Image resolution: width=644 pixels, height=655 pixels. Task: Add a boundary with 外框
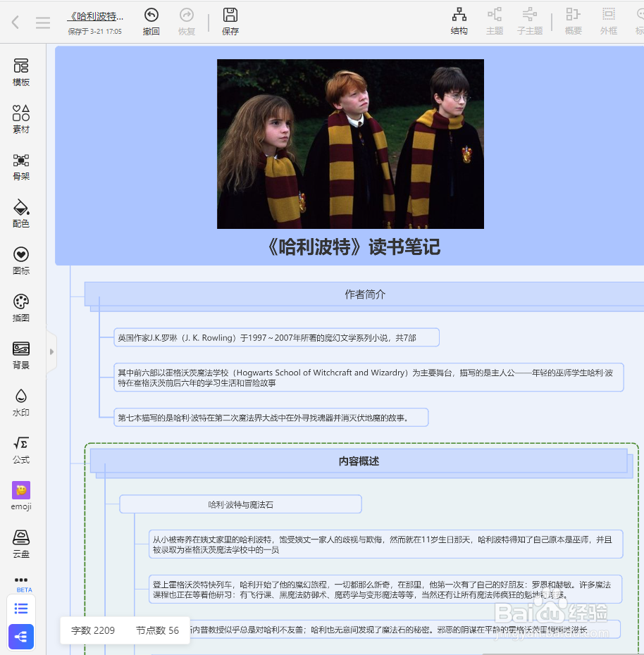[609, 21]
